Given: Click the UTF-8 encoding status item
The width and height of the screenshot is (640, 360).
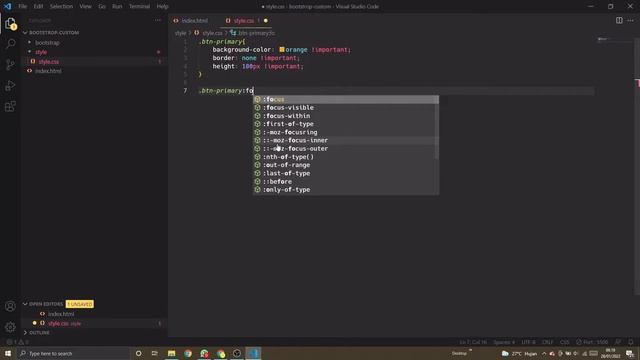Looking at the screenshot, I should point(528,342).
